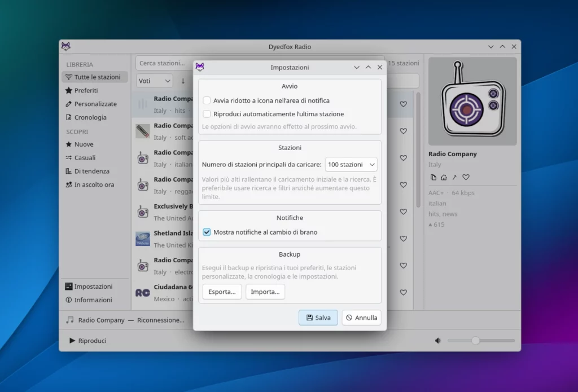
Task: Open Impostazioni in the sidebar
Action: coord(95,287)
